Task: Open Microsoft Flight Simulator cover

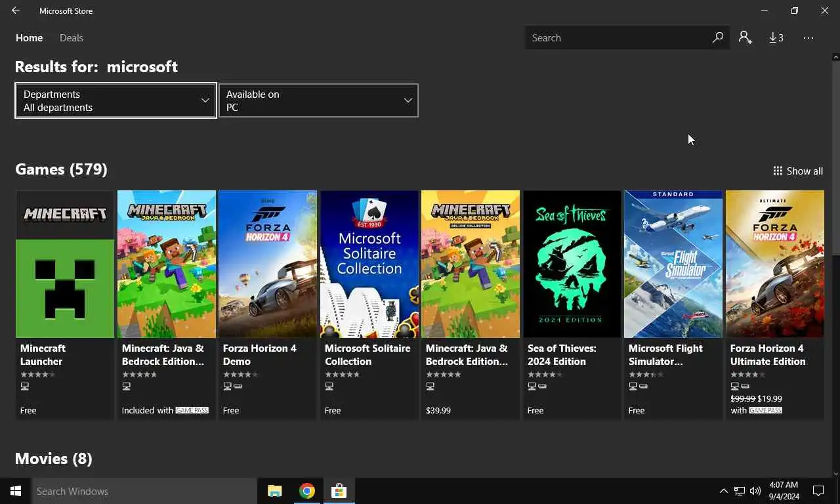Action: (x=673, y=264)
